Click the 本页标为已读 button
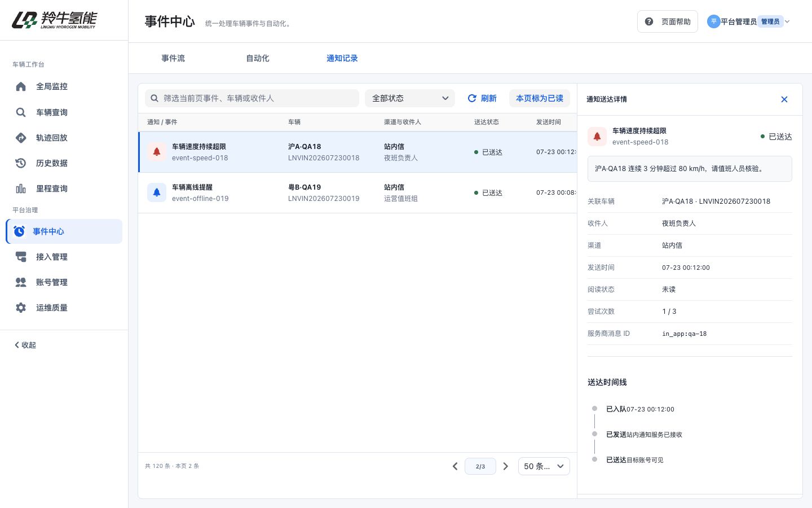Image resolution: width=812 pixels, height=508 pixels. [x=540, y=98]
